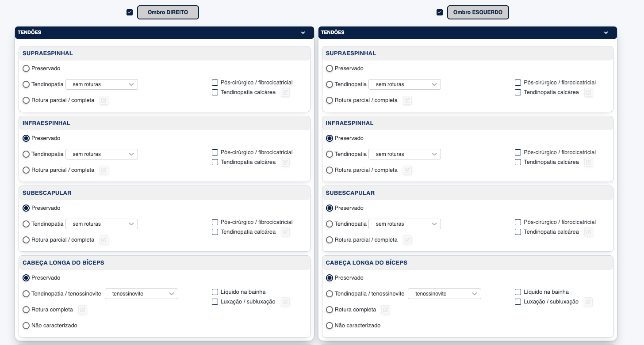Check Pós-cirúrgico for right Supraespinhal

pyautogui.click(x=215, y=83)
